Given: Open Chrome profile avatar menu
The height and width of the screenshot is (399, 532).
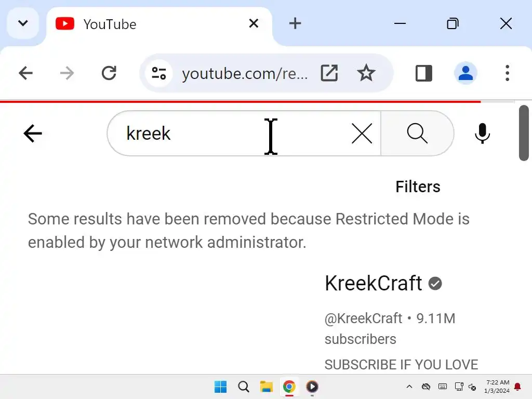Looking at the screenshot, I should pyautogui.click(x=465, y=73).
